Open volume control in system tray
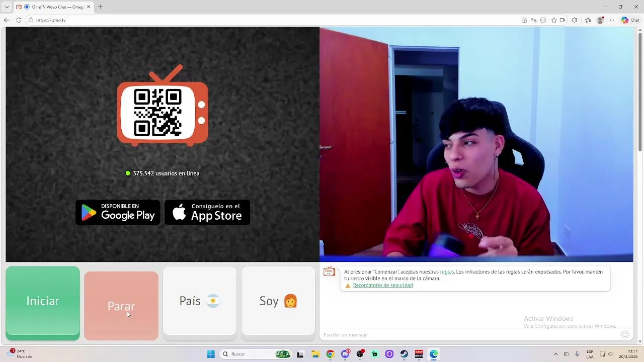Viewport: 644px width, 362px height. pyautogui.click(x=610, y=354)
